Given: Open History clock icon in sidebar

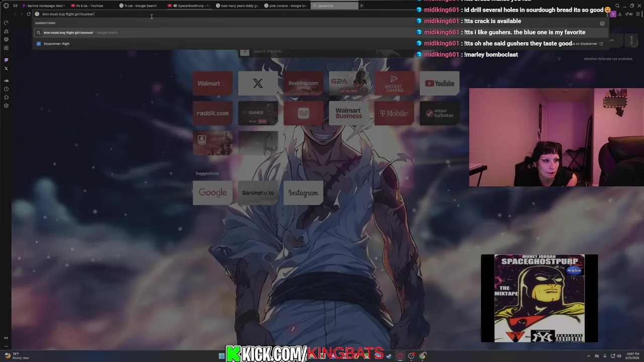Looking at the screenshot, I should tap(6, 89).
